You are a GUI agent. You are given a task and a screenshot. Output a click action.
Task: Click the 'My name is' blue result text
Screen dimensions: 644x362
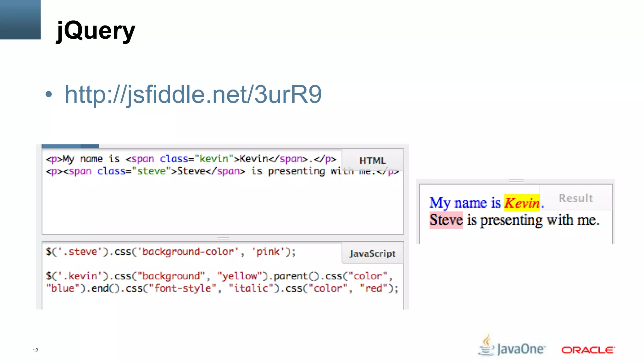pyautogui.click(x=465, y=203)
